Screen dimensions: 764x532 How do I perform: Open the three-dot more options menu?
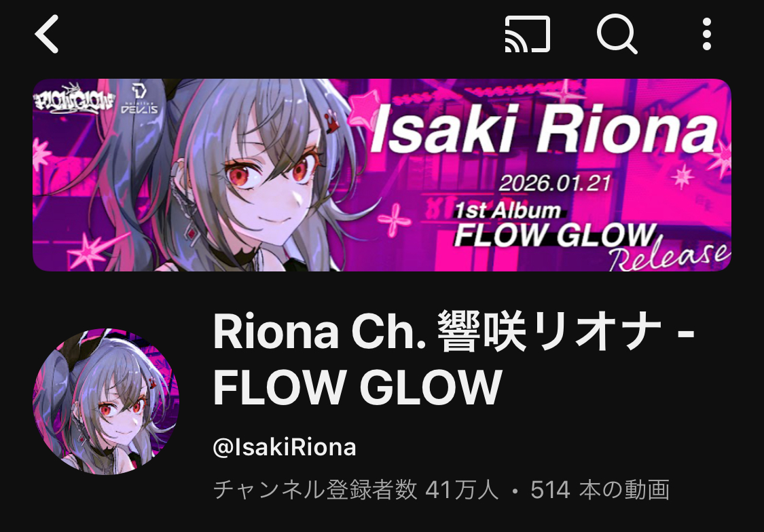[707, 34]
